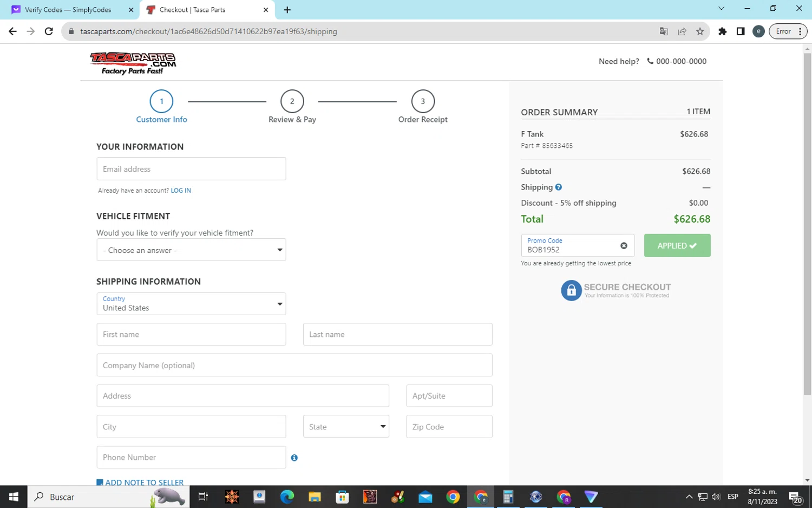Open the Calculator taskbar icon
Screen dimensions: 812x508
[x=508, y=497]
